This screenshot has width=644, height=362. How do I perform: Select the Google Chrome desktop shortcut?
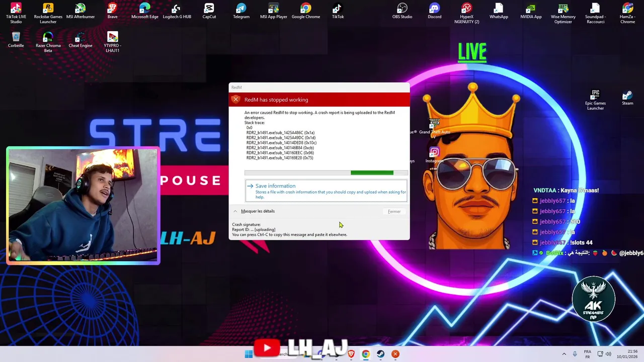pos(306,11)
